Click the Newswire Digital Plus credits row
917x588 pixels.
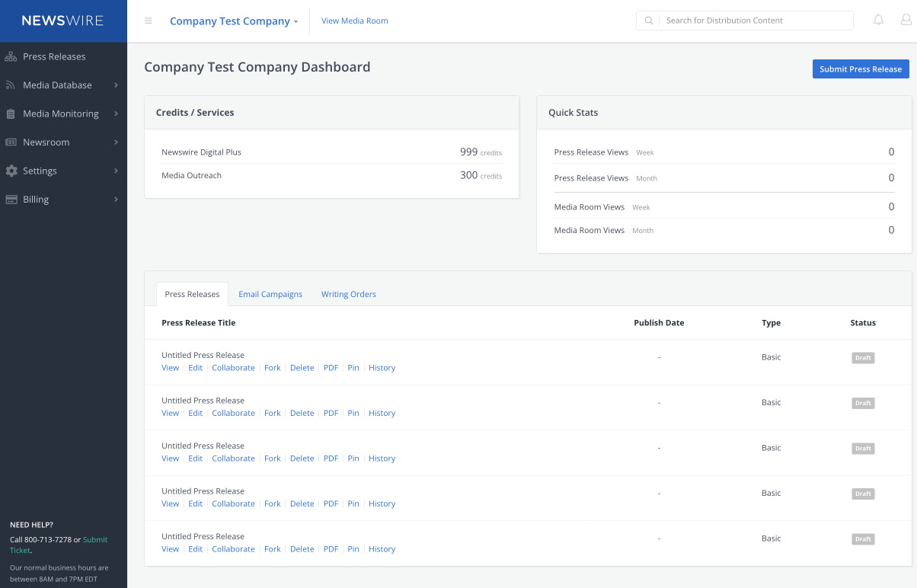[332, 152]
